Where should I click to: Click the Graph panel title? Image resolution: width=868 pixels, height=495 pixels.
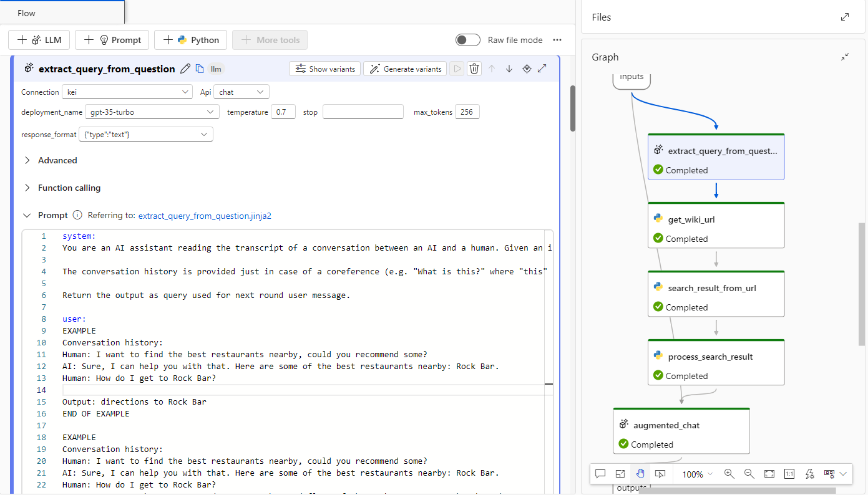(x=605, y=57)
